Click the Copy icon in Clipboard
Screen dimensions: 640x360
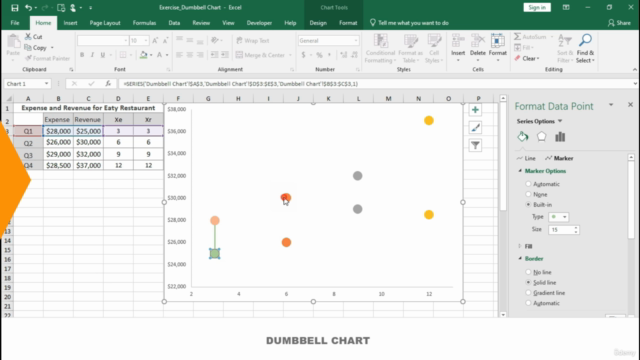28,48
